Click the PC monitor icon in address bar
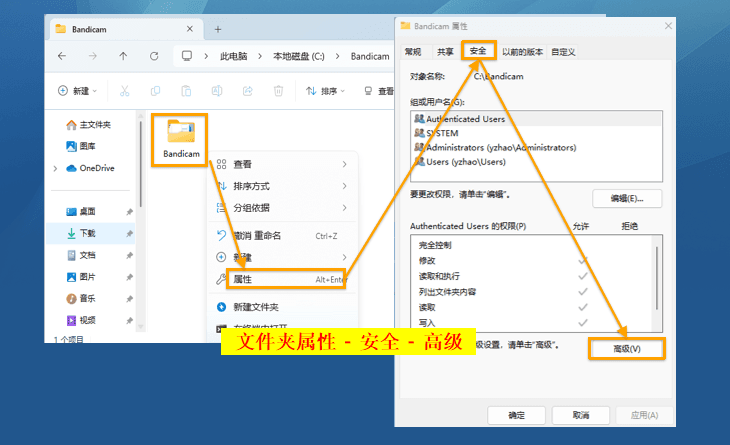This screenshot has height=445, width=730. point(187,56)
